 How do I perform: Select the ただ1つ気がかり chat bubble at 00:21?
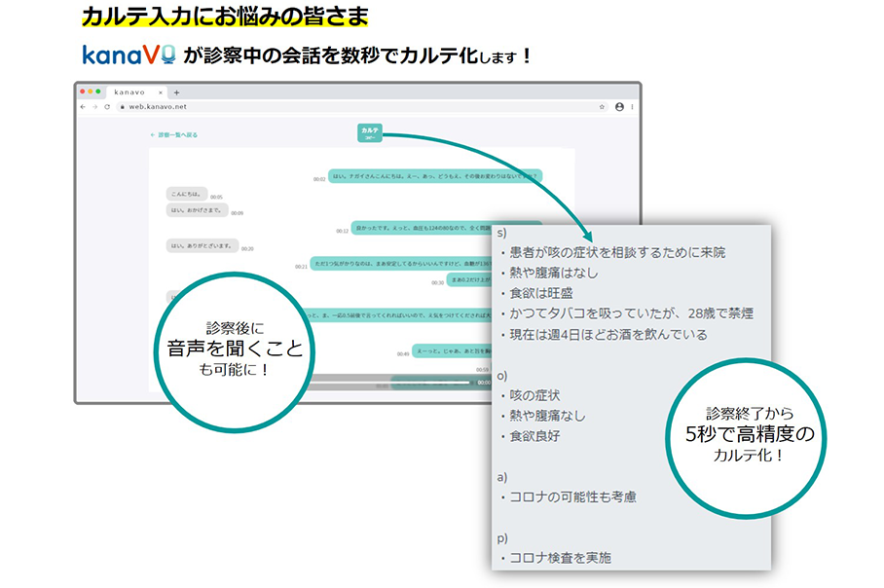point(401,263)
